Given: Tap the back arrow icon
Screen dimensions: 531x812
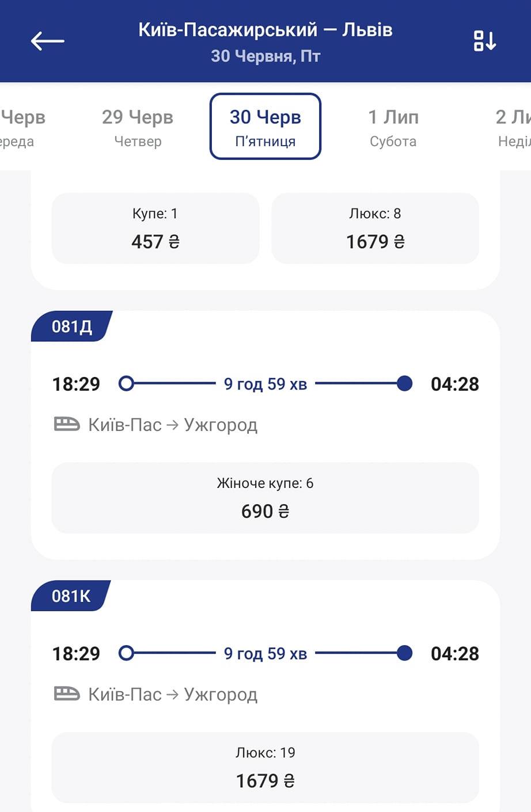Looking at the screenshot, I should [47, 41].
